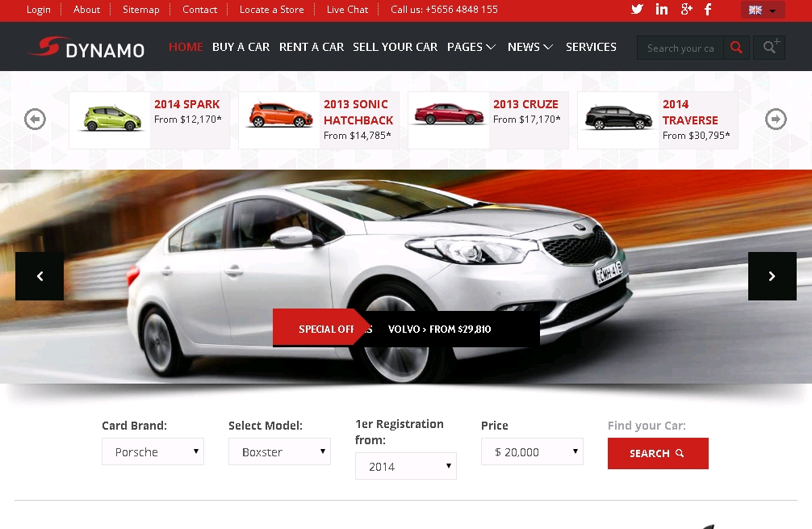Viewport: 812px width, 529px height.
Task: Click the Dynamo logo
Action: pos(85,48)
